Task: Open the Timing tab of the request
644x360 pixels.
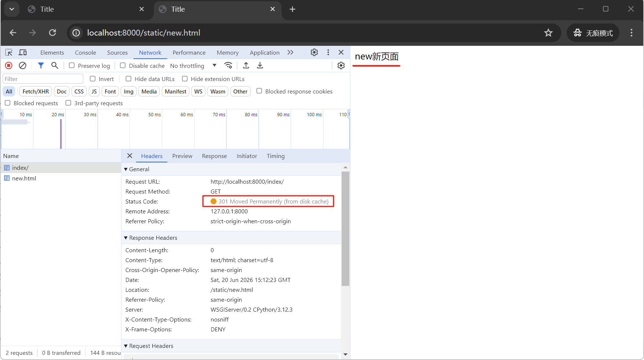Action: click(276, 156)
